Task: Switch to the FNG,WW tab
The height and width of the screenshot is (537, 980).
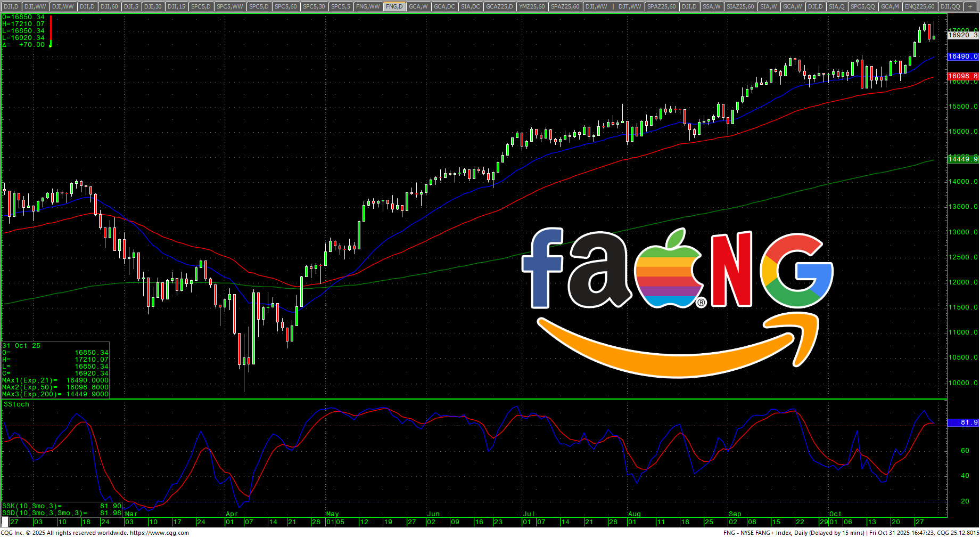Action: pyautogui.click(x=368, y=6)
